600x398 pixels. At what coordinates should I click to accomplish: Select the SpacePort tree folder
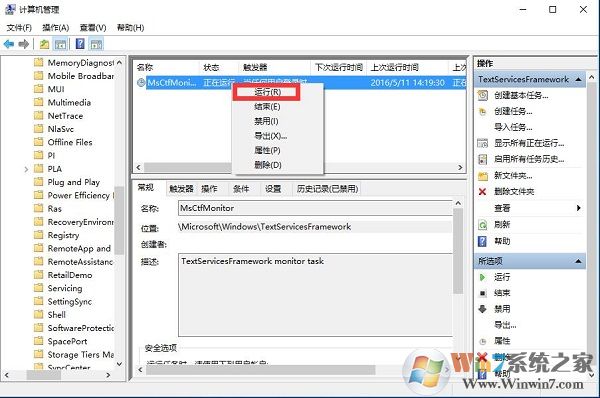click(67, 341)
